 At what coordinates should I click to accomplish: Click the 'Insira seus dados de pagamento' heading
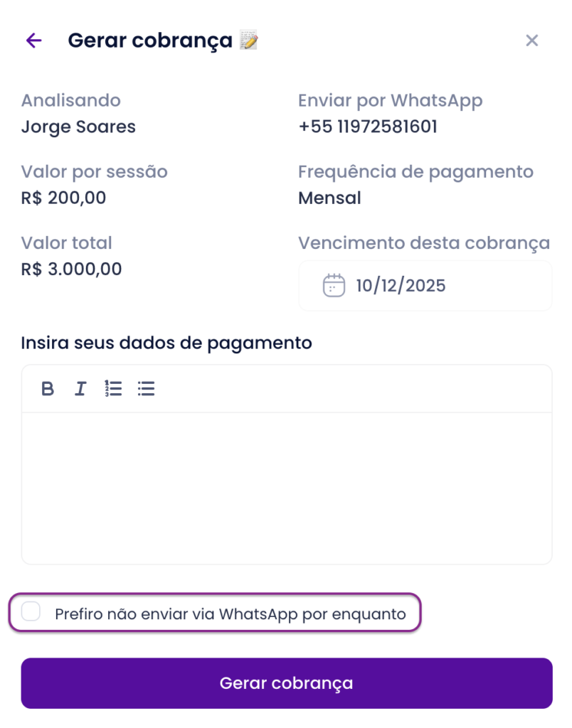pos(166,343)
